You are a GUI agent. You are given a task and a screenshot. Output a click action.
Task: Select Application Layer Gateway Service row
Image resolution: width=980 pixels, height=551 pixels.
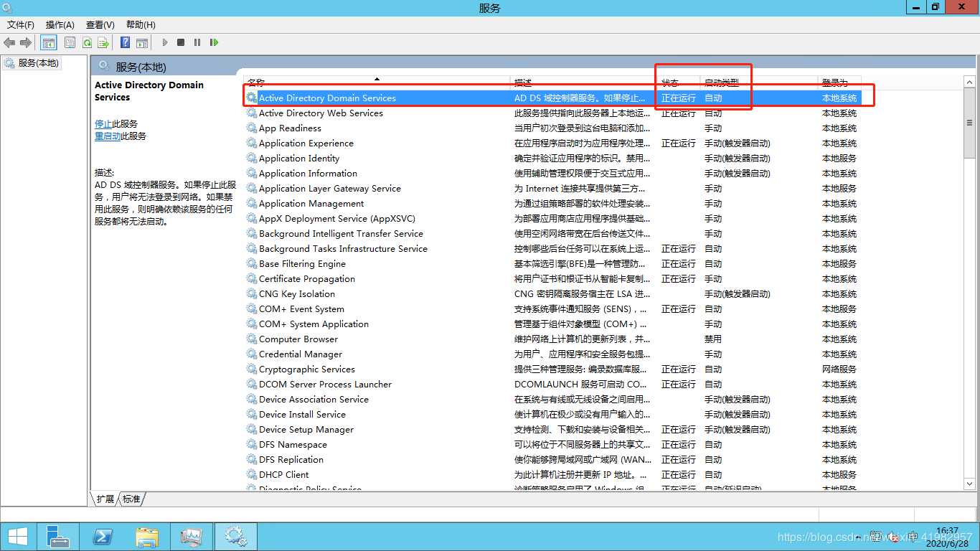click(552, 189)
